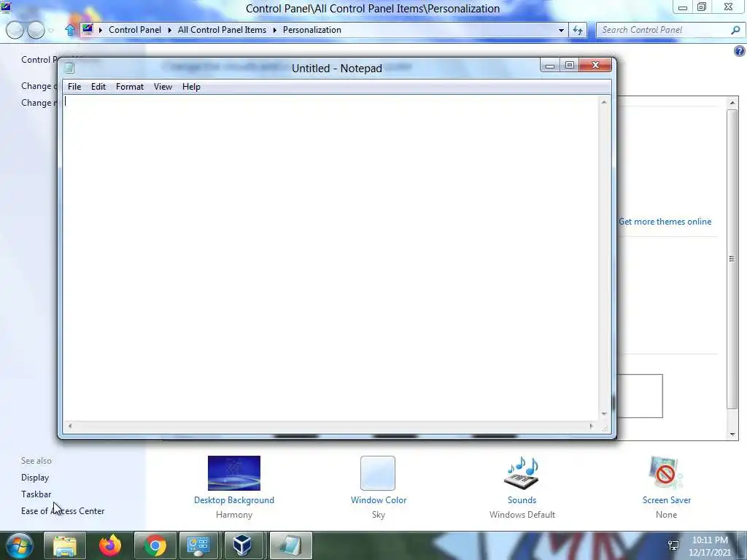Open the Edit menu in Notepad
747x560 pixels.
(x=98, y=87)
